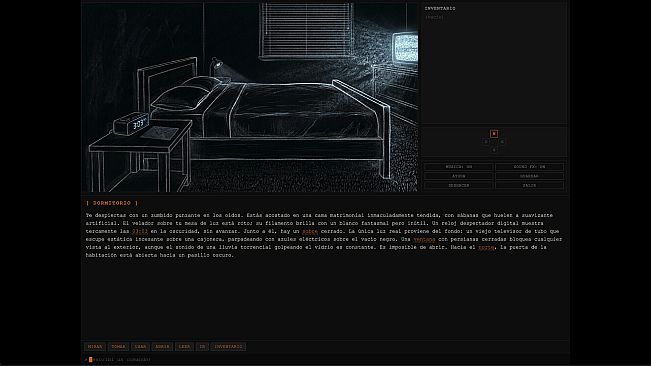Select the TOMAR verb button

coord(118,346)
